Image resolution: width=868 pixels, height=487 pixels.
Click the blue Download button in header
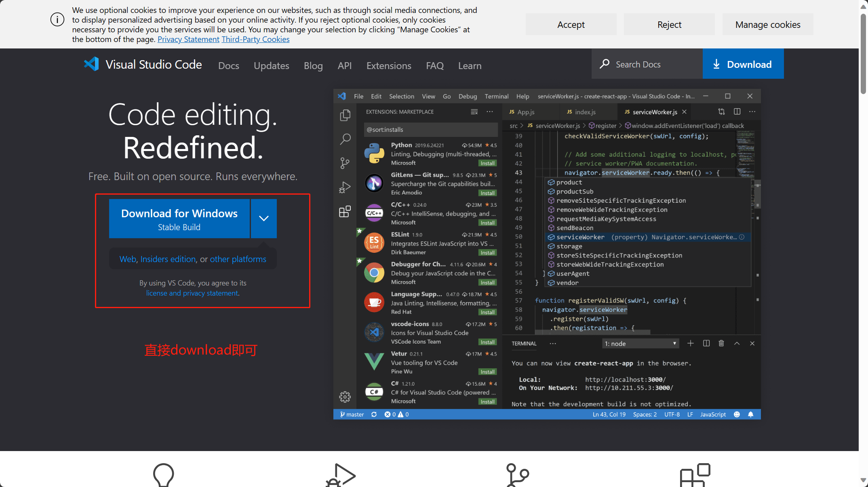tap(743, 64)
